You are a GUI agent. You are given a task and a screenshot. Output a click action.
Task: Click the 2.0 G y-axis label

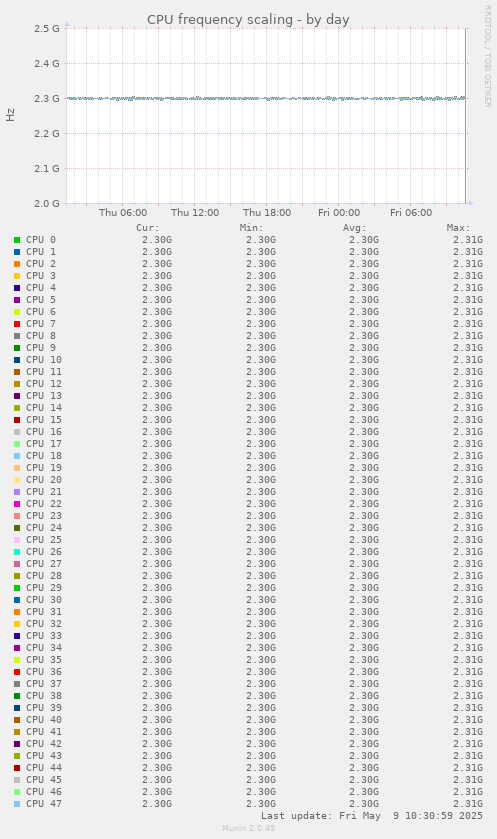click(x=47, y=203)
